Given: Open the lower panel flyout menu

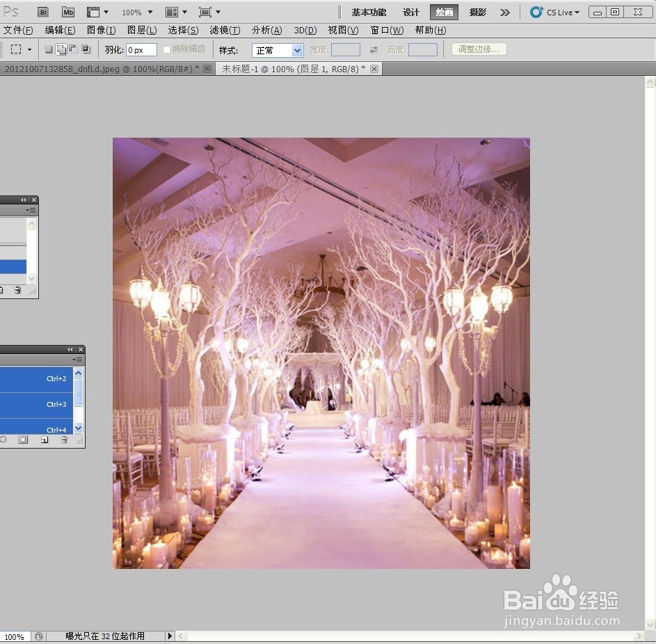Looking at the screenshot, I should pyautogui.click(x=77, y=360).
